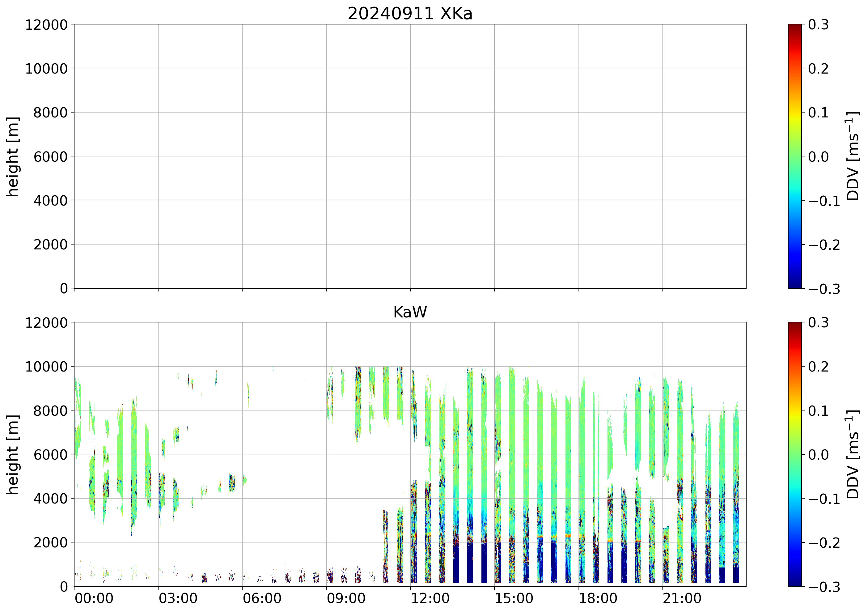The image size is (868, 612).
Task: Click the 6000 y-tick in bottom panel
Action: [50, 455]
